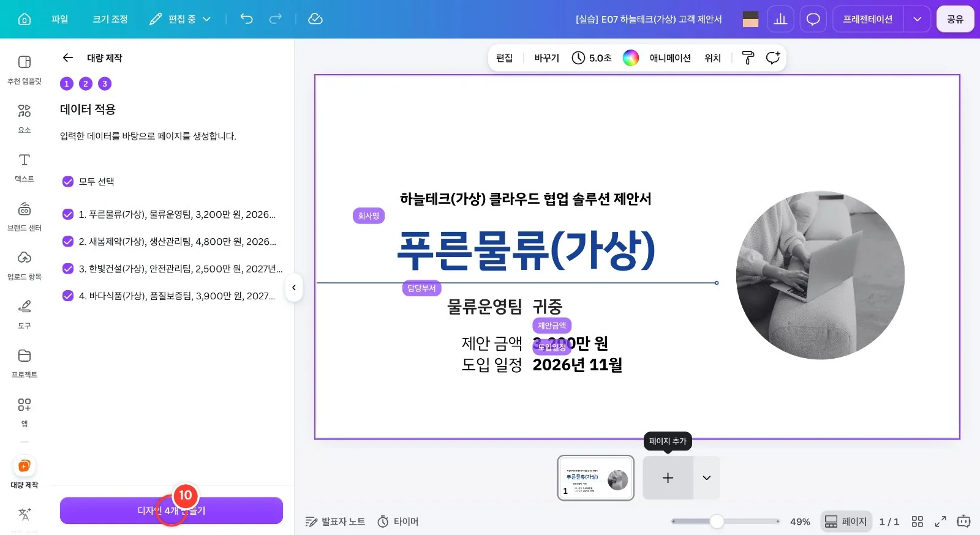Toggle 페이지 view button

point(846,522)
